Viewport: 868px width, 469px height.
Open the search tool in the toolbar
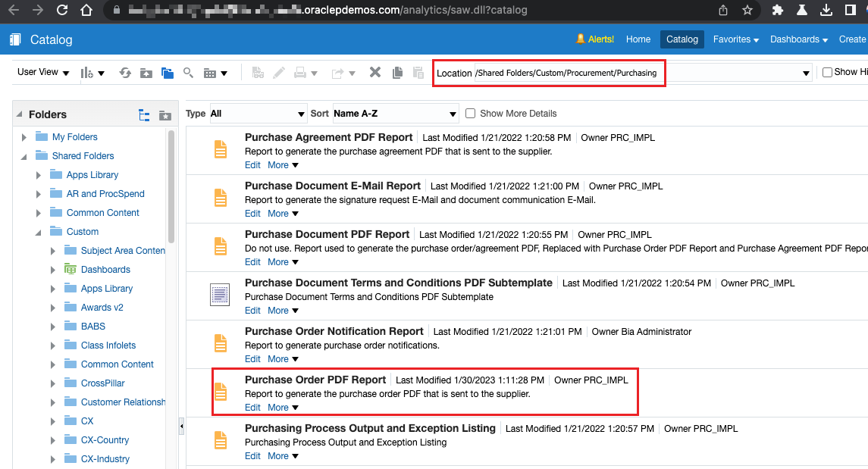187,72
